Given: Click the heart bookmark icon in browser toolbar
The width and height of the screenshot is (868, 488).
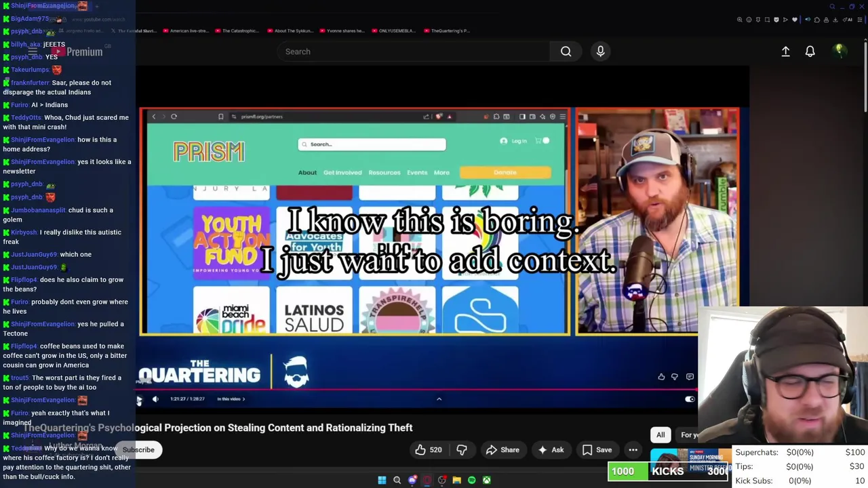Looking at the screenshot, I should 795,20.
